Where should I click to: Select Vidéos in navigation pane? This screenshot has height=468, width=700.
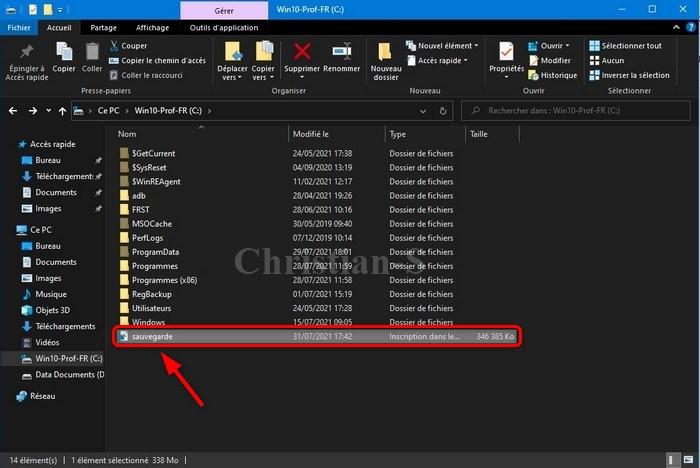47,343
